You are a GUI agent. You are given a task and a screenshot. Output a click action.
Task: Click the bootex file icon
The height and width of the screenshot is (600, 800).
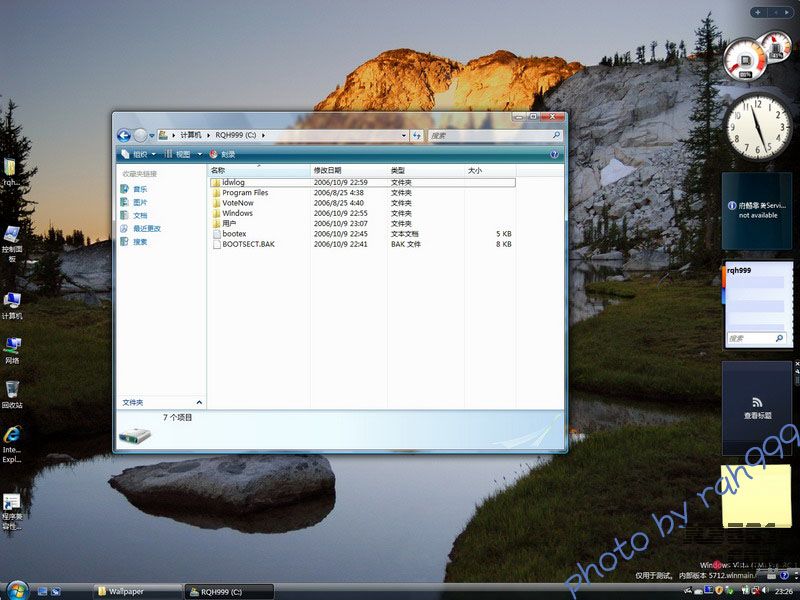(216, 234)
